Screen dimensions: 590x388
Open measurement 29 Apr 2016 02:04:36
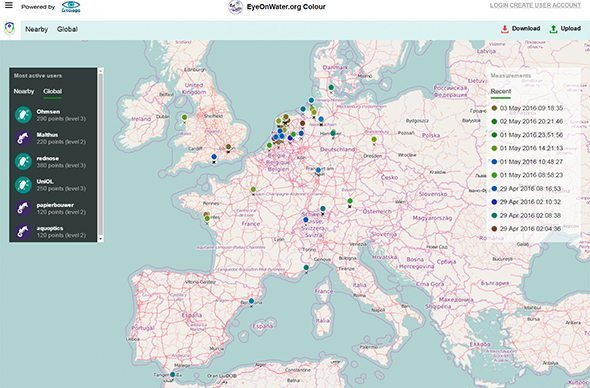[526, 229]
